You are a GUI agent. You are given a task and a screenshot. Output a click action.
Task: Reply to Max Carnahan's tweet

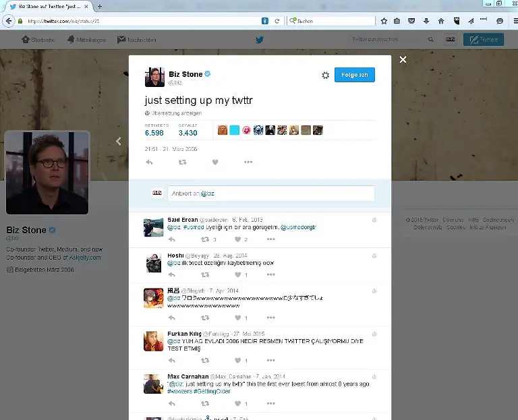tap(171, 403)
